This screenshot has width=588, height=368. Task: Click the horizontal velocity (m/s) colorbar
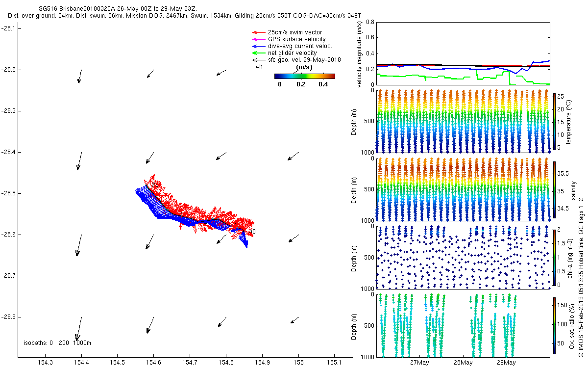pyautogui.click(x=304, y=76)
